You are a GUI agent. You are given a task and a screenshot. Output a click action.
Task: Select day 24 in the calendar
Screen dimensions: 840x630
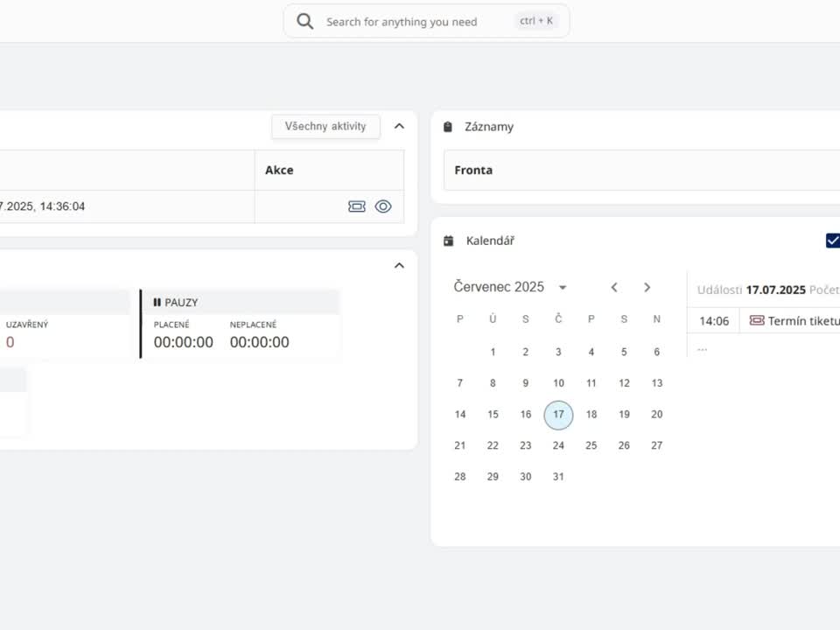pyautogui.click(x=558, y=445)
